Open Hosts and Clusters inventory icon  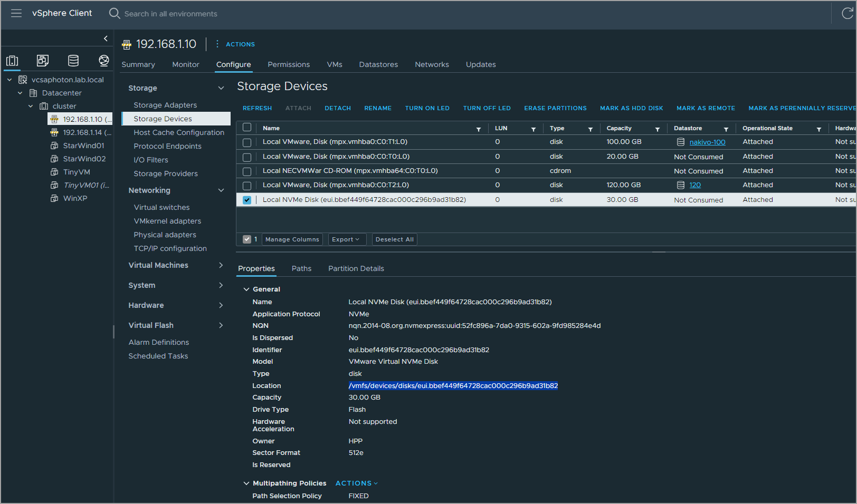pos(12,61)
